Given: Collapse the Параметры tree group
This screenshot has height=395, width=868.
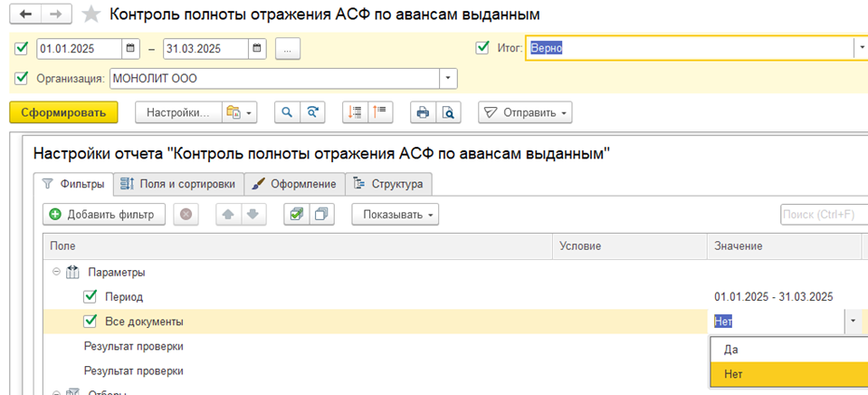Looking at the screenshot, I should (56, 272).
